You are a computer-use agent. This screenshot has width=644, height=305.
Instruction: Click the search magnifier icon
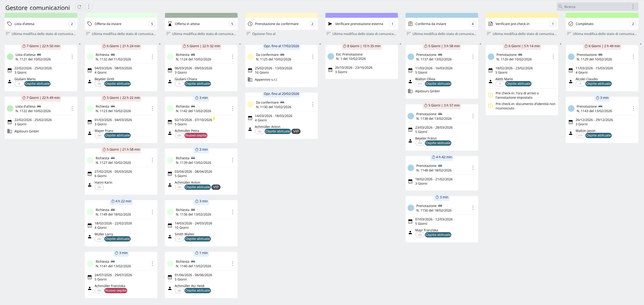pos(560,7)
